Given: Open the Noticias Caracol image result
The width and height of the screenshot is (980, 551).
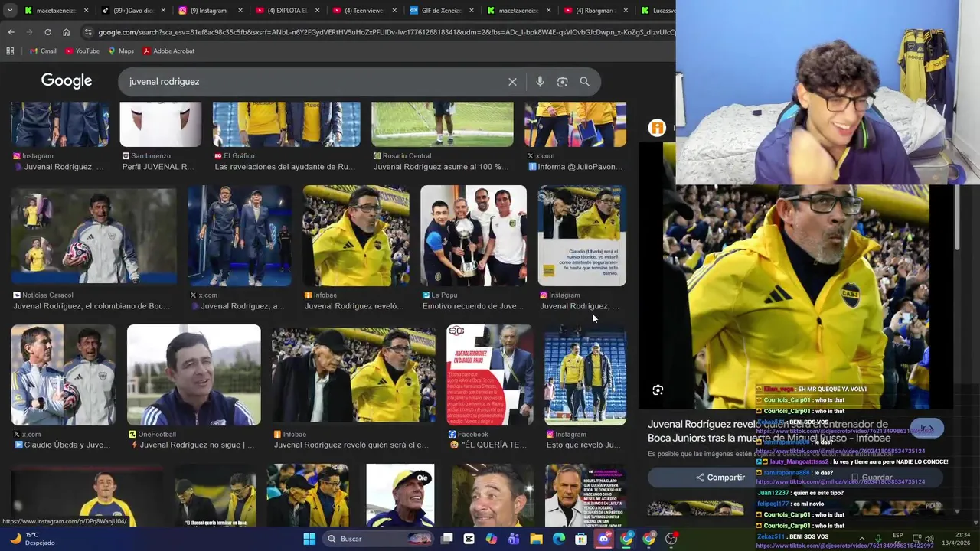Looking at the screenshot, I should pos(93,235).
